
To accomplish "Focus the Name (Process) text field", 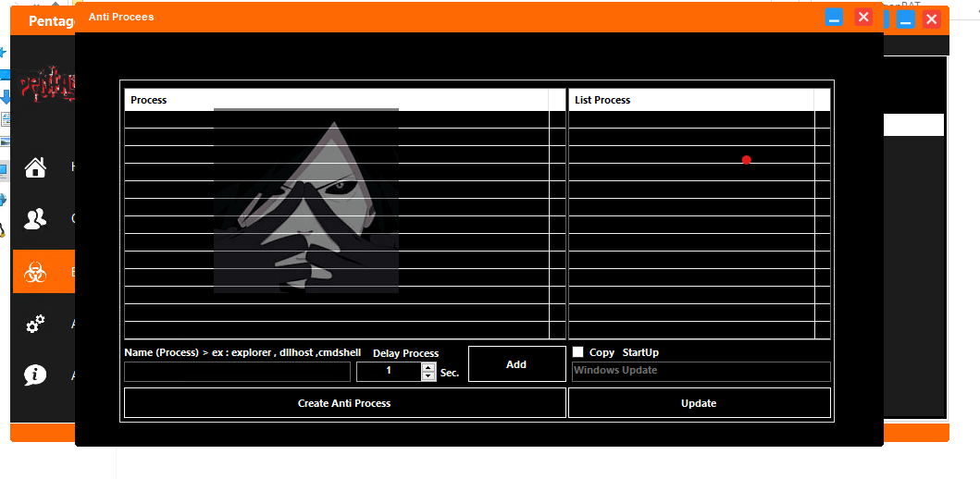I will pyautogui.click(x=237, y=372).
